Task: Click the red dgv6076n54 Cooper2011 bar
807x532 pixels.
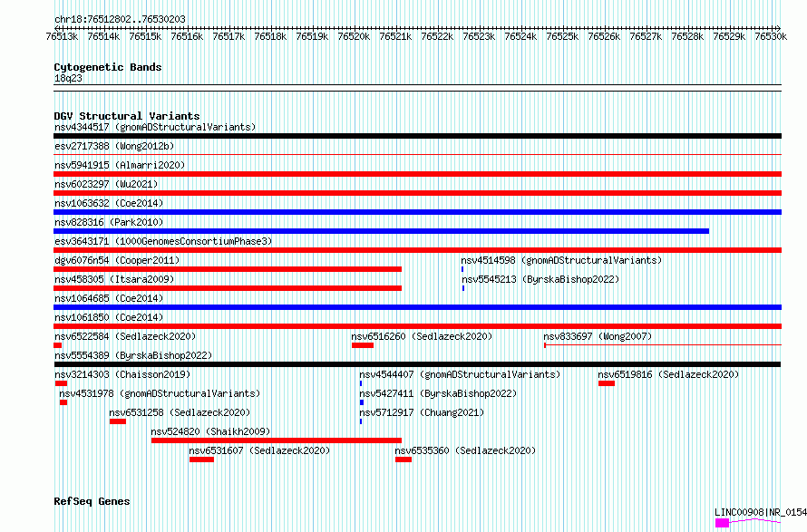Action: [228, 269]
